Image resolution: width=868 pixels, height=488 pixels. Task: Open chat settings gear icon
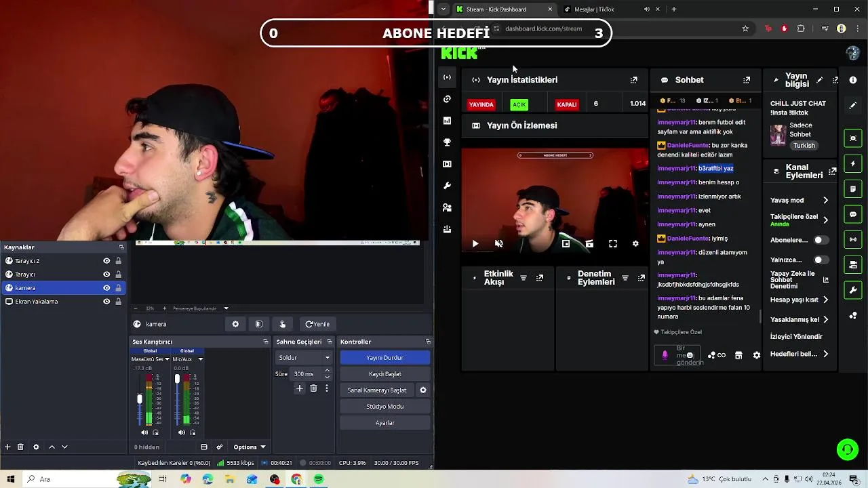(x=757, y=355)
